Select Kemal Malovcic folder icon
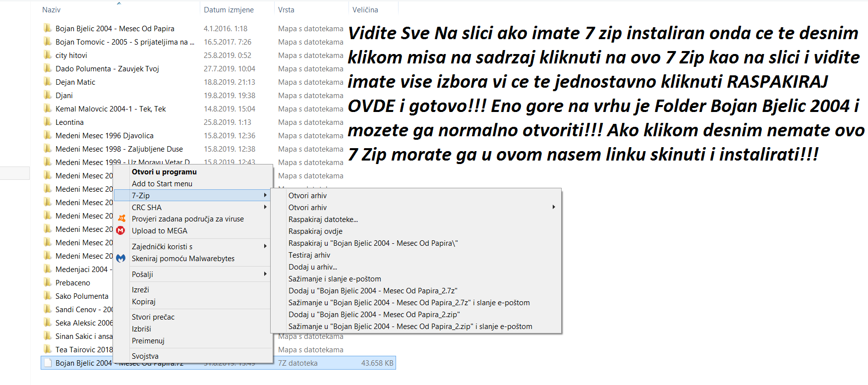 coord(48,109)
